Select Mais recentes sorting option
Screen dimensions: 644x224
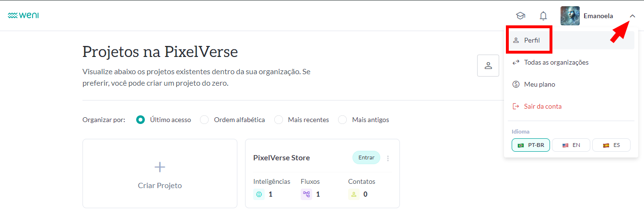coord(279,120)
